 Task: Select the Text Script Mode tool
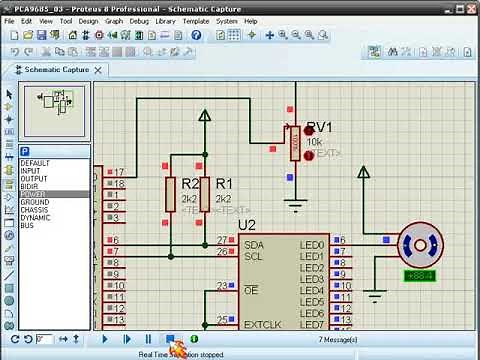[x=9, y=145]
